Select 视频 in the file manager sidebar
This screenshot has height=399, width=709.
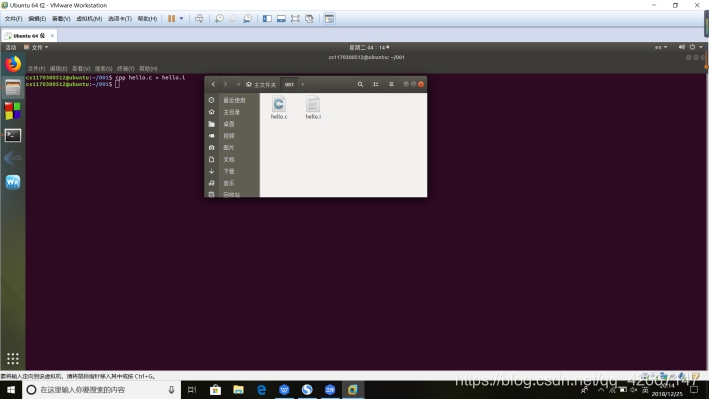coord(232,136)
